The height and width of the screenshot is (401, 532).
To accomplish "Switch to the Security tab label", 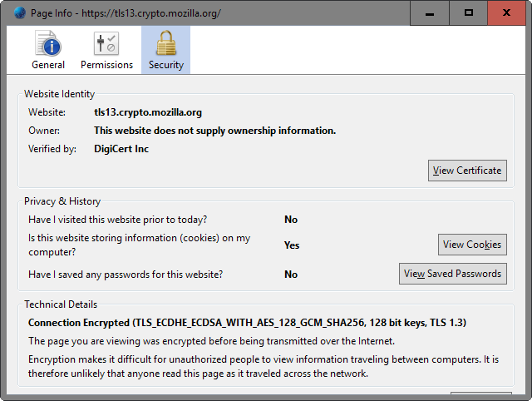I will (166, 65).
